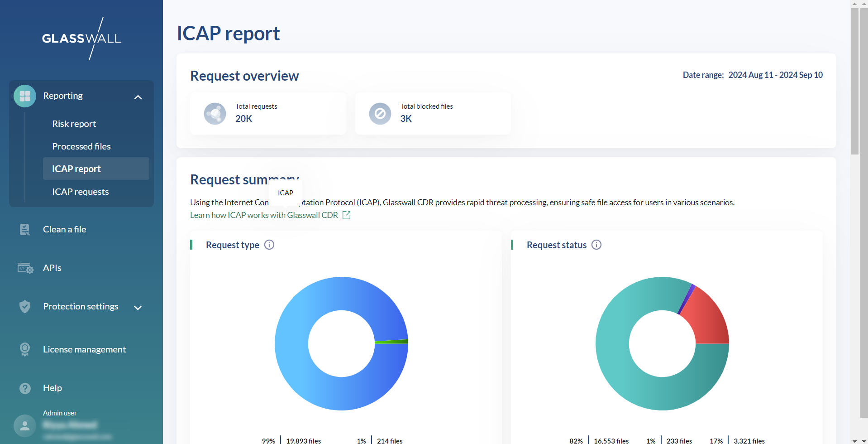Click the ICAP report page title
868x444 pixels.
[228, 33]
